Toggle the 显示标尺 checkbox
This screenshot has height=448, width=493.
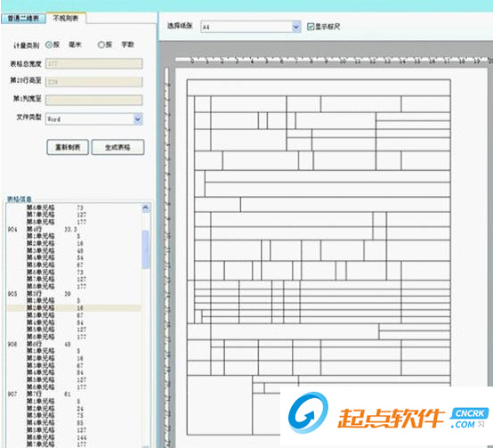pyautogui.click(x=311, y=27)
